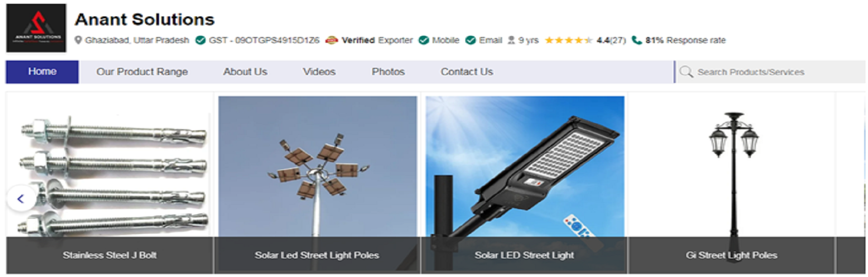
Task: Click the green GST verified checkmark icon
Action: (201, 40)
